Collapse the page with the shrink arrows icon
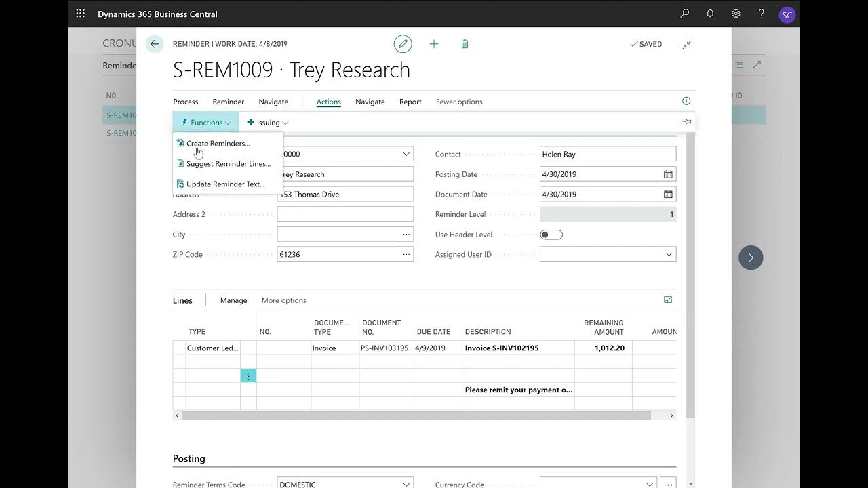Viewport: 868px width, 488px height. coord(687,44)
